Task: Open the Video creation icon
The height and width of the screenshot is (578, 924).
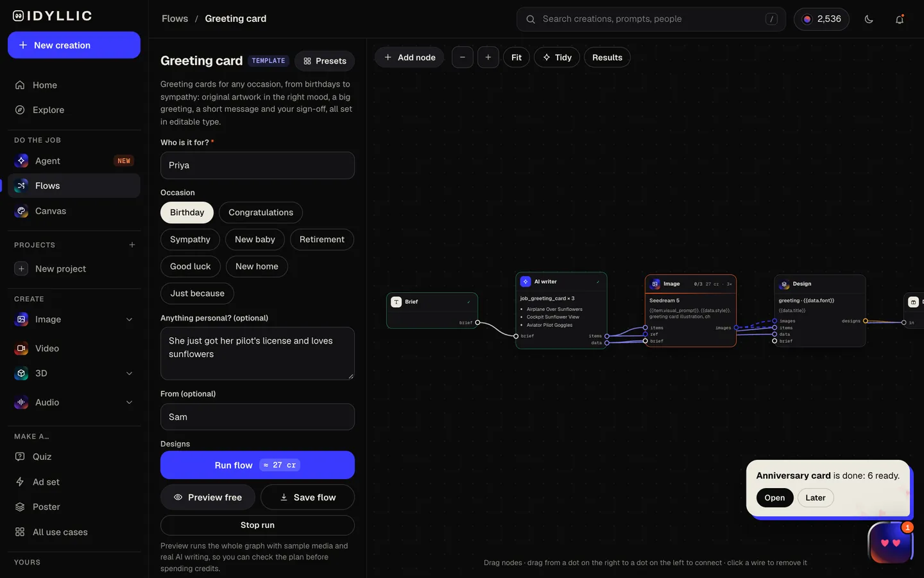Action: tap(21, 348)
